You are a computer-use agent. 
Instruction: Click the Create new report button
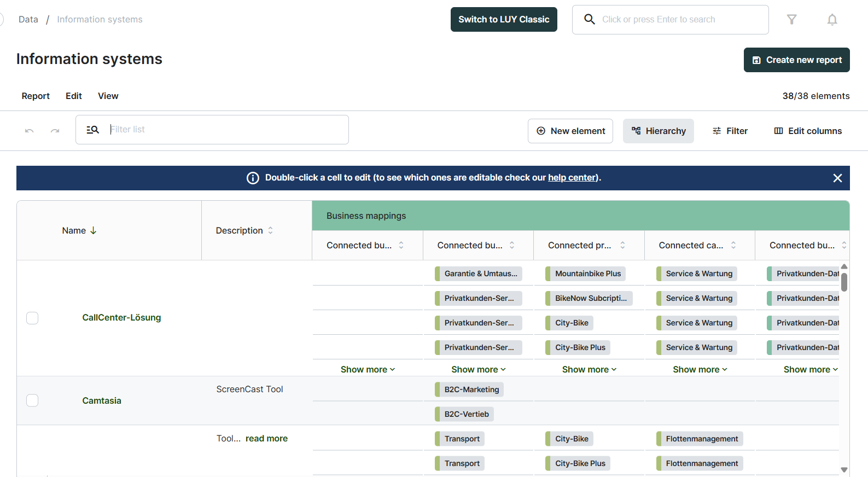[x=796, y=60]
